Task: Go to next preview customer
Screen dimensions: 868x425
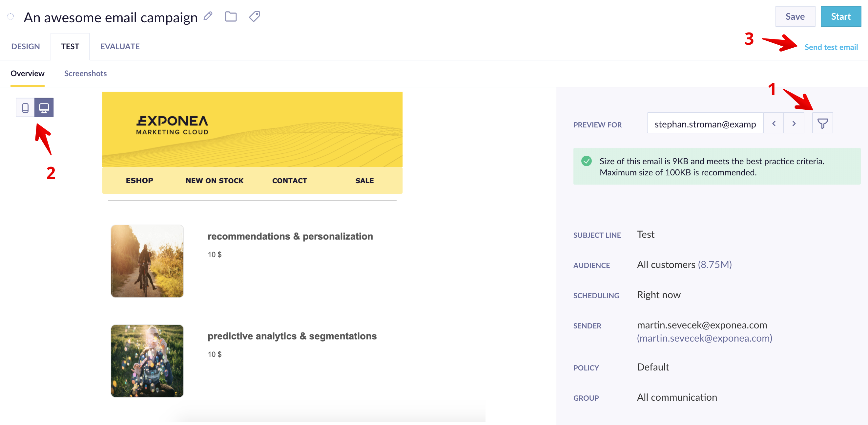Action: coord(794,123)
